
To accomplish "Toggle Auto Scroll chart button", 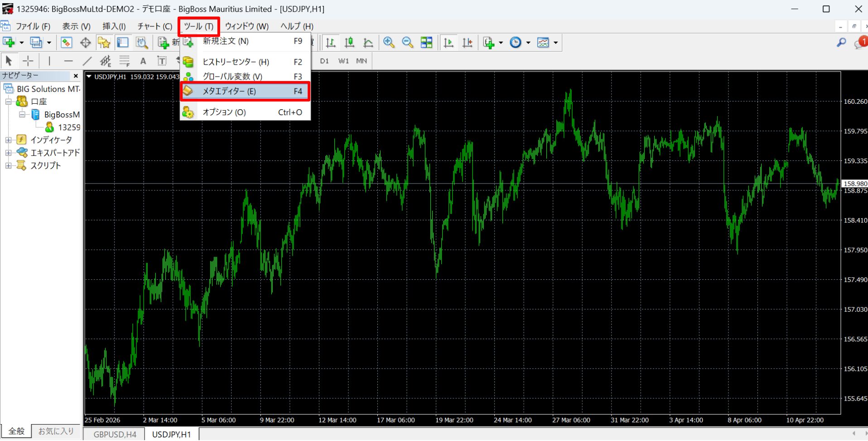I will [x=448, y=43].
